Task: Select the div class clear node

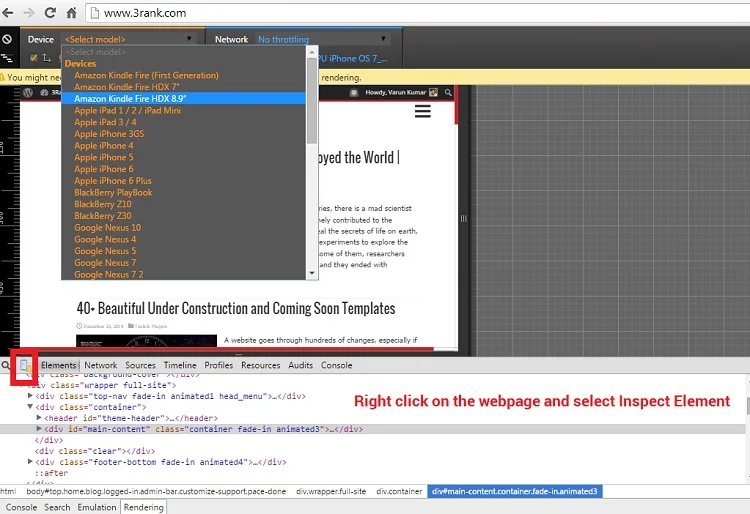Action: 95,451
